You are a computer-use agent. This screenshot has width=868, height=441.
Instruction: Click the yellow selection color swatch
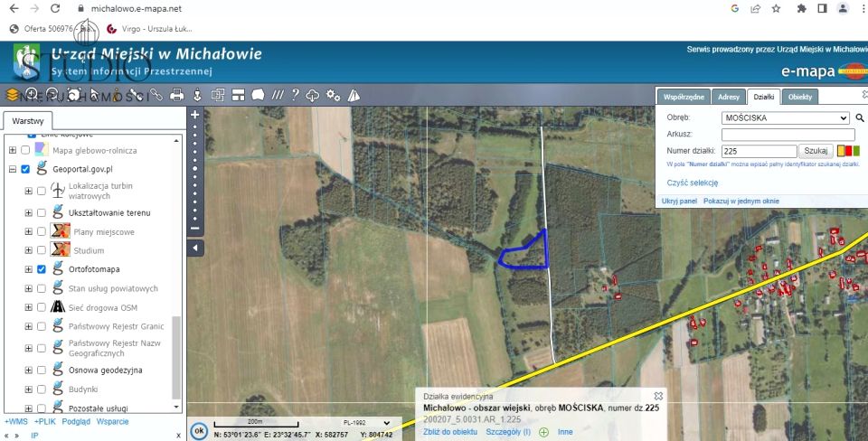tap(840, 151)
